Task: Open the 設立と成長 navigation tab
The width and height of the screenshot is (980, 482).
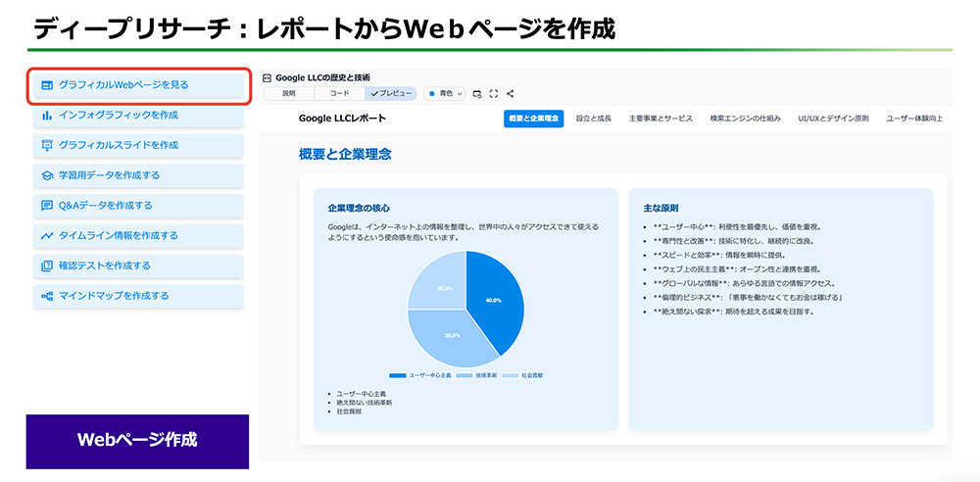Action: (x=594, y=119)
